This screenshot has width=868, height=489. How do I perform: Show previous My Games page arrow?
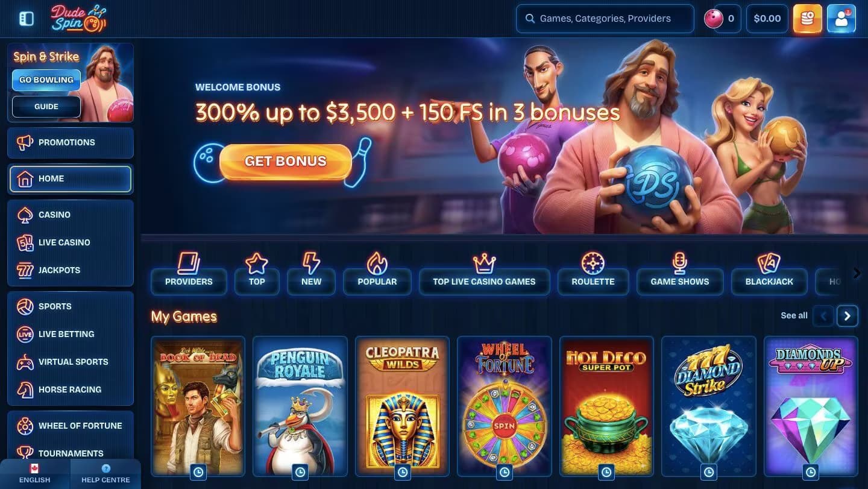pyautogui.click(x=823, y=316)
